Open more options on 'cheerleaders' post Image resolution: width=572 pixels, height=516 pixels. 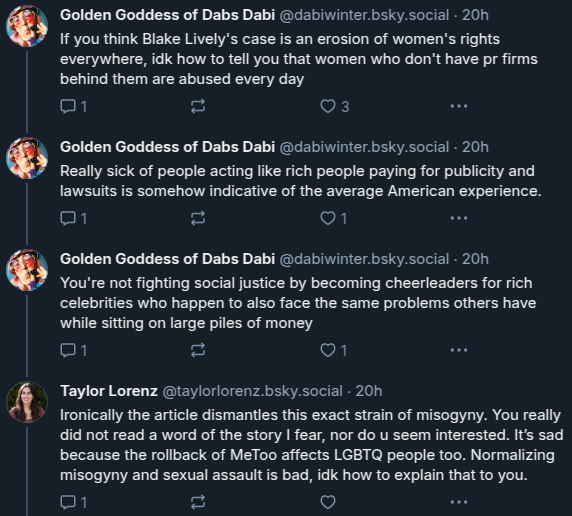(x=459, y=350)
